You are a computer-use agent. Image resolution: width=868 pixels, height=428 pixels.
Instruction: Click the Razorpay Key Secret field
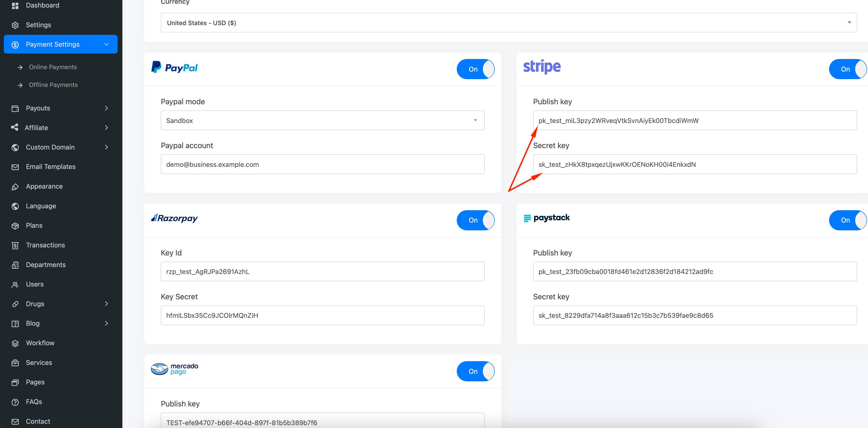[323, 315]
